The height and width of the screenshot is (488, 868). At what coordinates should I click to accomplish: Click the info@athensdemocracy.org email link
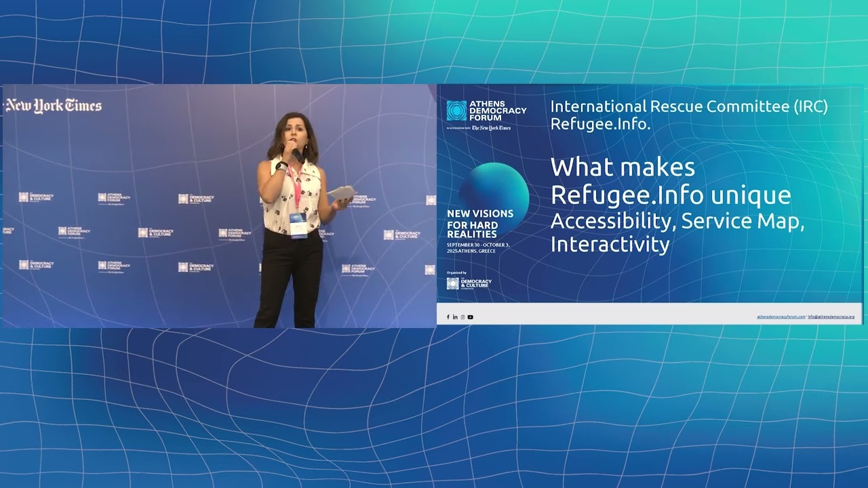[x=831, y=317]
